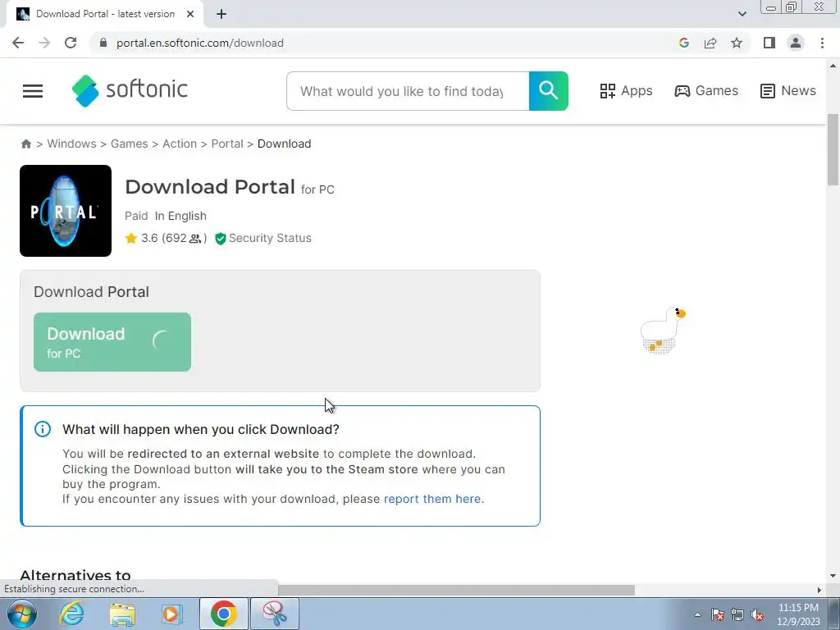This screenshot has height=630, width=840.
Task: Bookmark the page with the star icon
Action: pos(737,43)
